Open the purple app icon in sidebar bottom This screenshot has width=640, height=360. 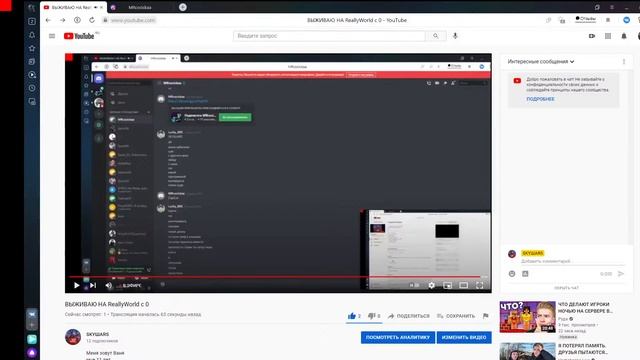point(32,352)
